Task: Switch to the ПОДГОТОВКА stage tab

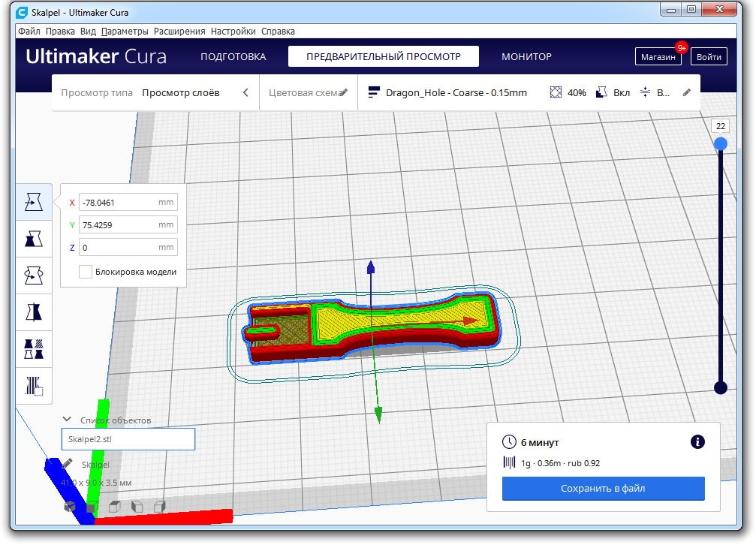Action: pos(233,56)
